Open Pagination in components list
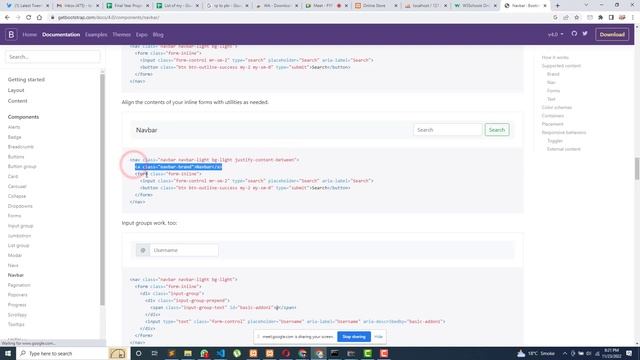This screenshot has width=640, height=360. point(19,285)
